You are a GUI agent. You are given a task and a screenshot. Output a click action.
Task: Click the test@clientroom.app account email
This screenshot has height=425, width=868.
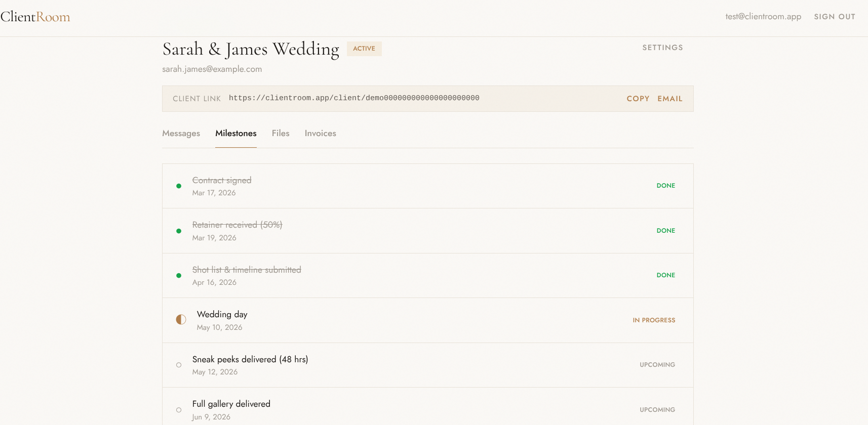(x=763, y=17)
